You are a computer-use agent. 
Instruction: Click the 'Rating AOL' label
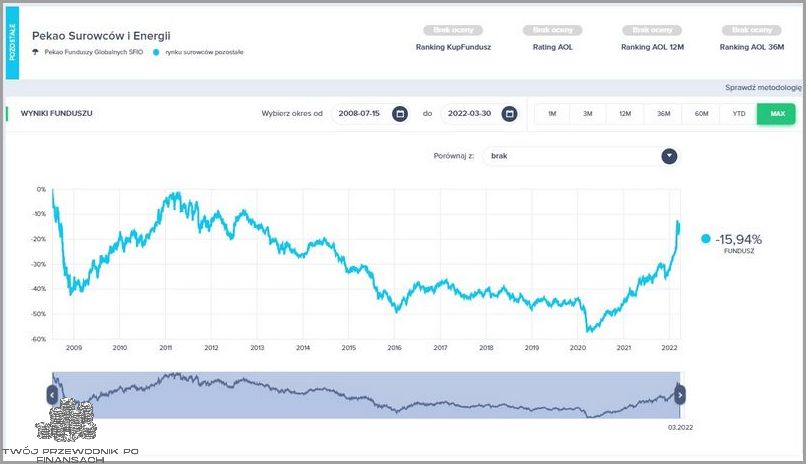[x=553, y=47]
